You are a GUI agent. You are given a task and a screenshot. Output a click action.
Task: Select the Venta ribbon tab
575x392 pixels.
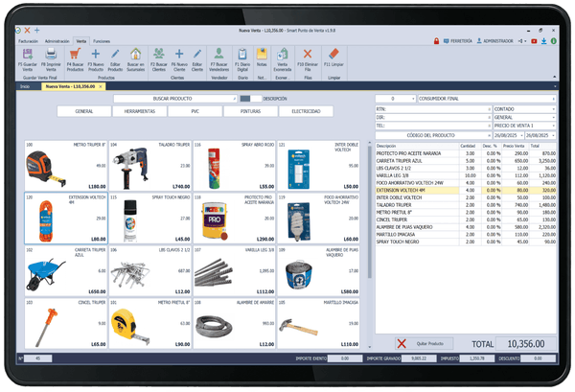81,41
